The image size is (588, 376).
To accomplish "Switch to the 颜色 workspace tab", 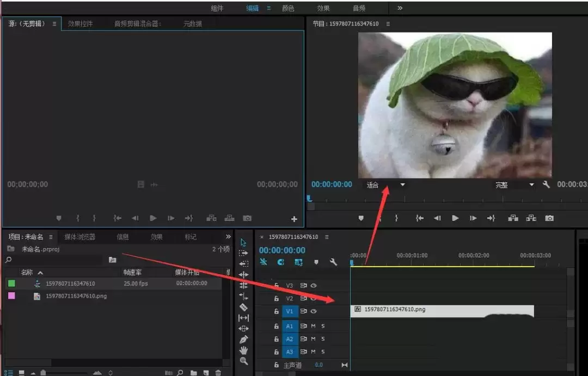I will click(288, 8).
